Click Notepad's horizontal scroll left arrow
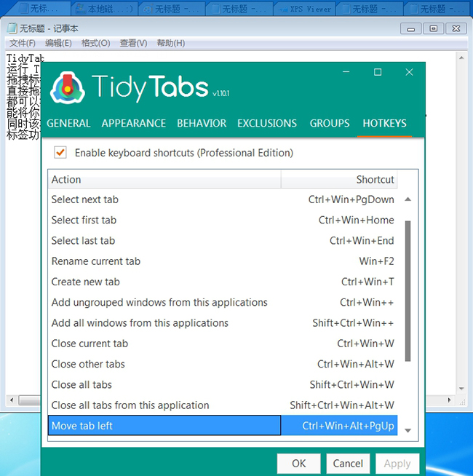 12,400
